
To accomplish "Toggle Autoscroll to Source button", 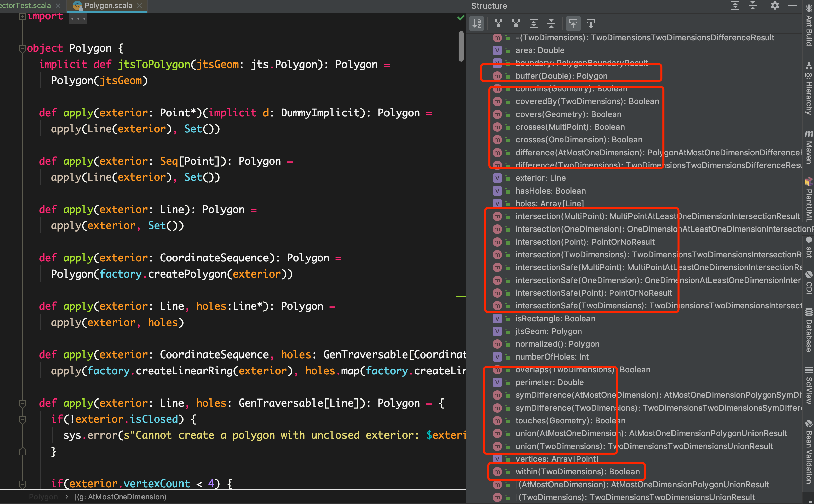I will pos(573,24).
